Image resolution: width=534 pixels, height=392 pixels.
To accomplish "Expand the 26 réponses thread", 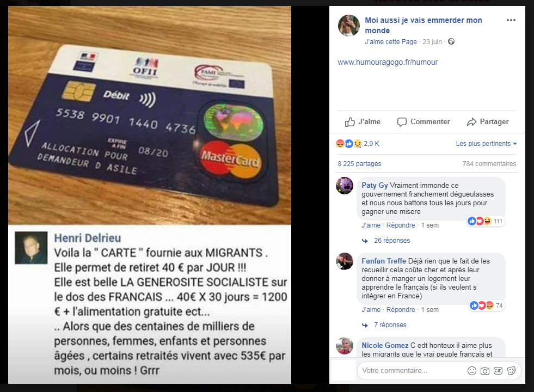I will pos(392,241).
